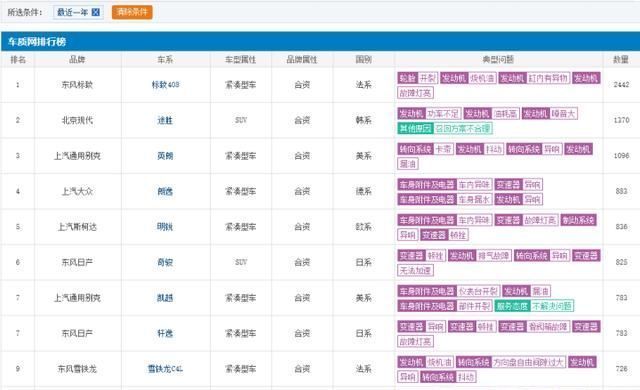The width and height of the screenshot is (640, 390).
Task: Click the 数量 column header
Action: (621, 60)
